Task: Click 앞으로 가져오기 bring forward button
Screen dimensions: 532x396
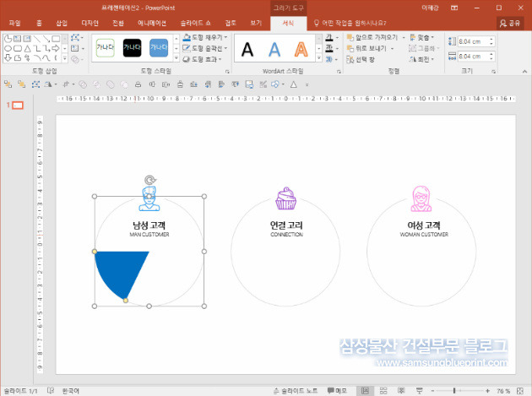Action: [372, 37]
